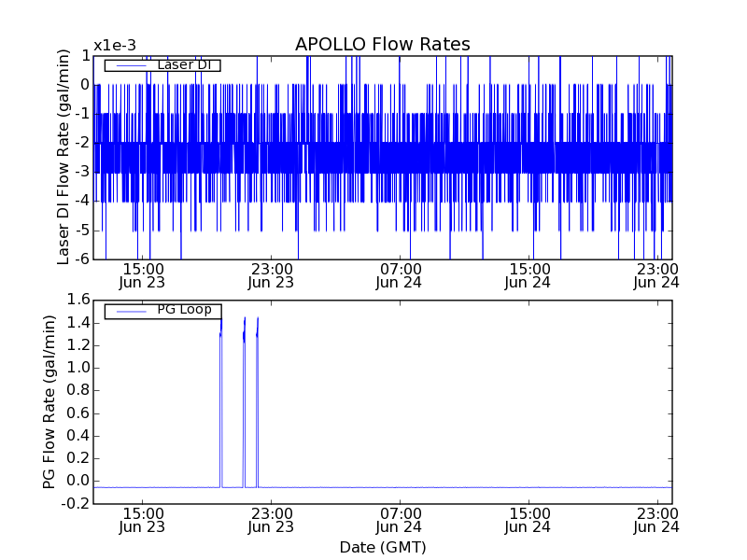
Task: Click the -6 tick on Laser DI y-axis
Action: (x=82, y=259)
